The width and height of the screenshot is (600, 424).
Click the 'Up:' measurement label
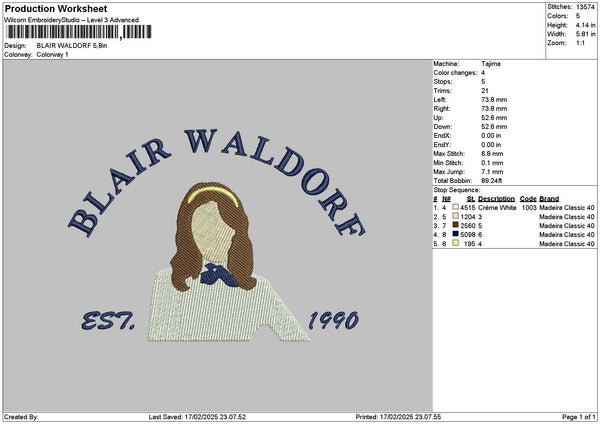tap(439, 118)
